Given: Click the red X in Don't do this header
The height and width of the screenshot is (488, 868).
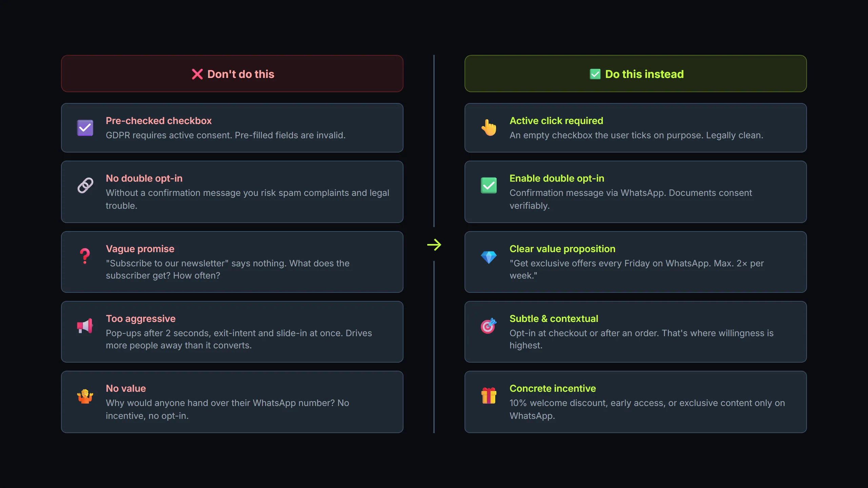Looking at the screenshot, I should click(x=197, y=74).
